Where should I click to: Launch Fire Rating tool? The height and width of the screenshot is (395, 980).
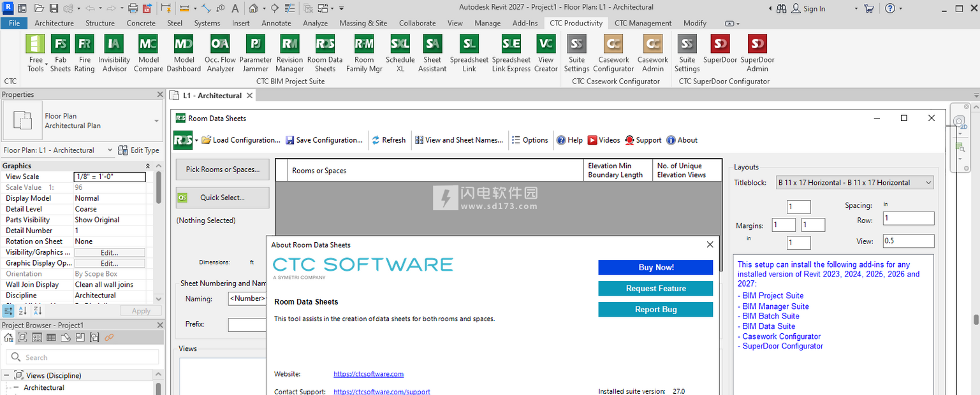(x=84, y=53)
